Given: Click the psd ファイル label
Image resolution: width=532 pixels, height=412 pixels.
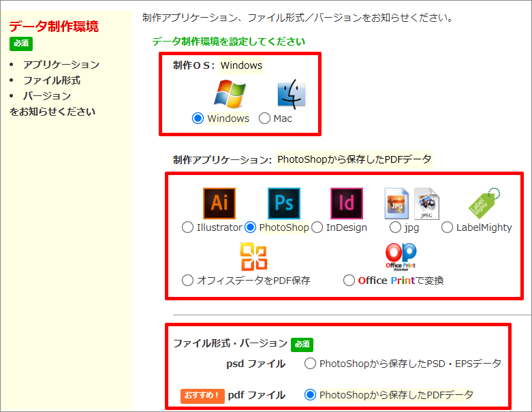Looking at the screenshot, I should pyautogui.click(x=256, y=364).
